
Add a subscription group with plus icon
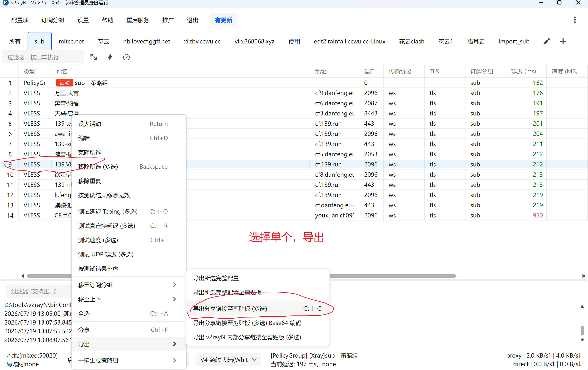(x=563, y=41)
